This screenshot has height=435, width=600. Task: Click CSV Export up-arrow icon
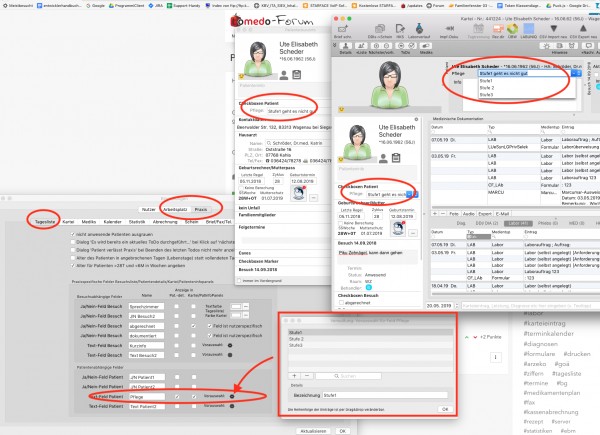(583, 29)
